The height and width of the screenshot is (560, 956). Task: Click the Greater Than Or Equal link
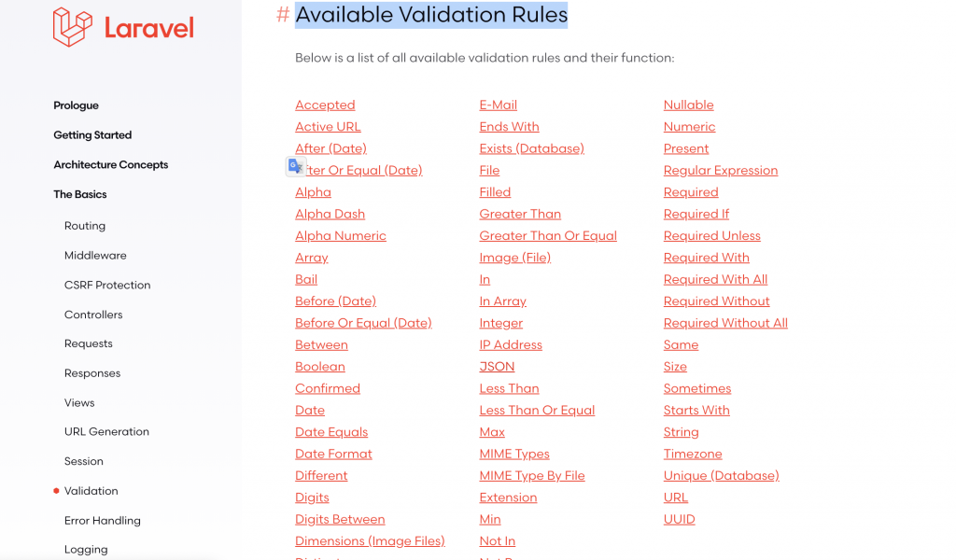[548, 236]
